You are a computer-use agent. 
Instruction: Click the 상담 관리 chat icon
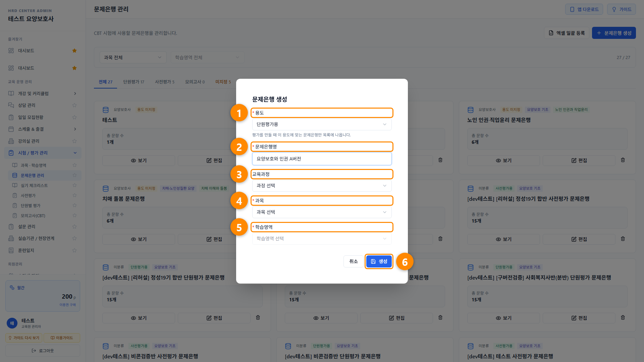tap(11, 105)
